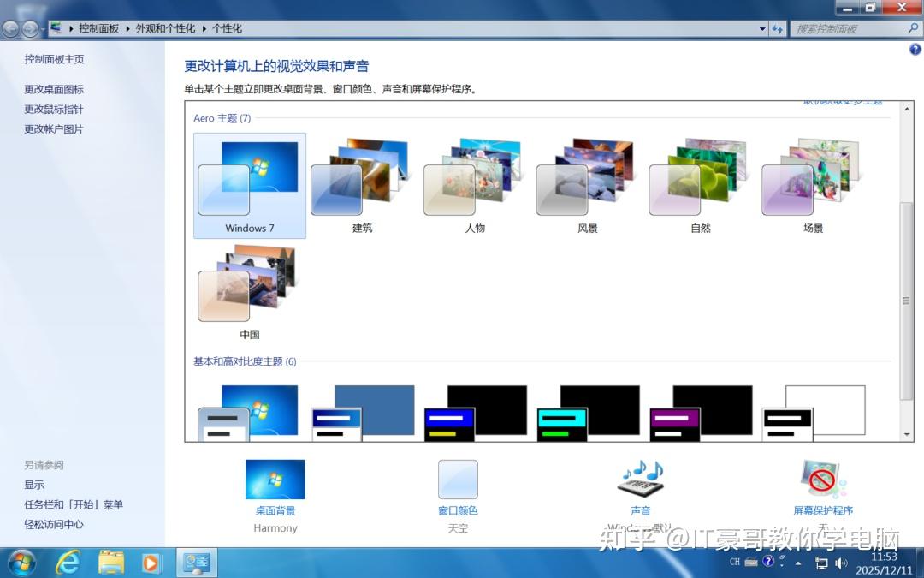This screenshot has height=578, width=924.
Task: Click the theme list scroll-down arrow
Action: pyautogui.click(x=907, y=435)
